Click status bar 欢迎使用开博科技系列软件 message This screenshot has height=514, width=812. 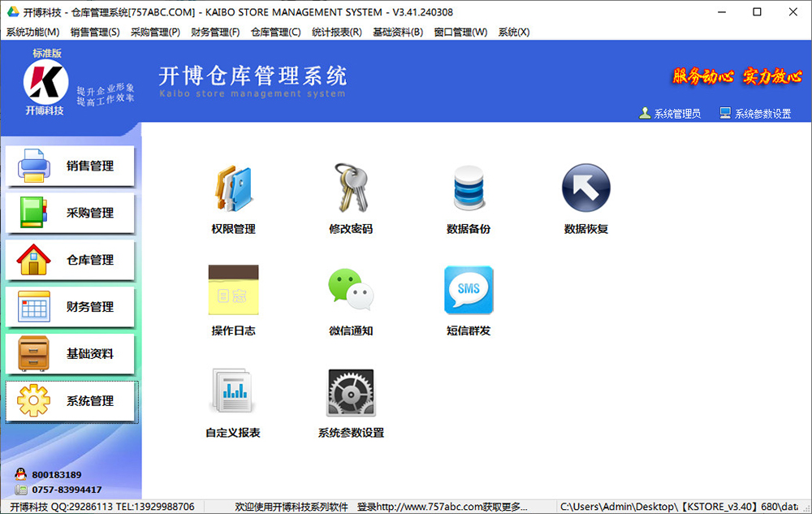291,507
